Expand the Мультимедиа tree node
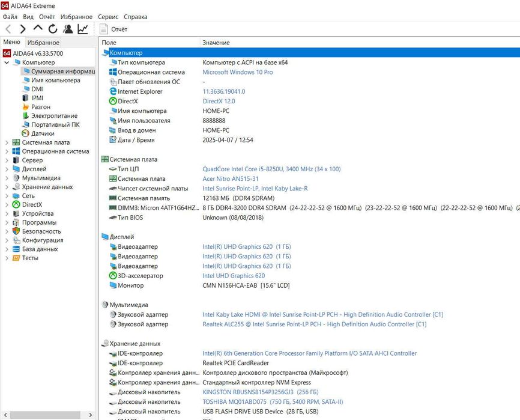This screenshot has width=520, height=420. [x=7, y=178]
